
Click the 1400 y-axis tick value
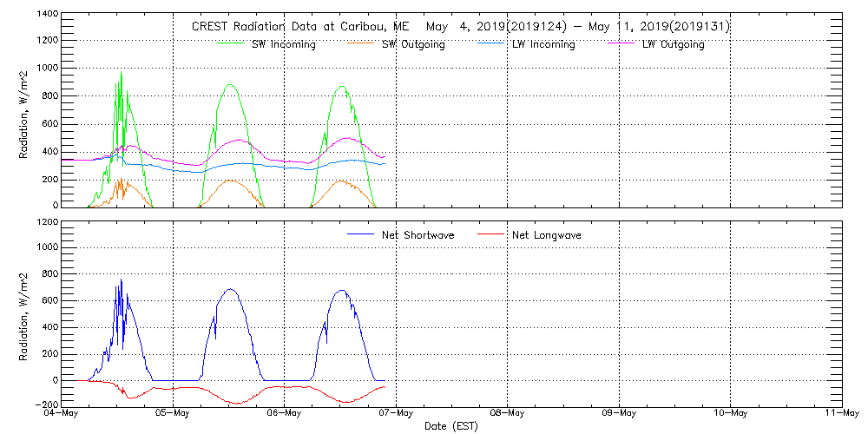pyautogui.click(x=47, y=16)
